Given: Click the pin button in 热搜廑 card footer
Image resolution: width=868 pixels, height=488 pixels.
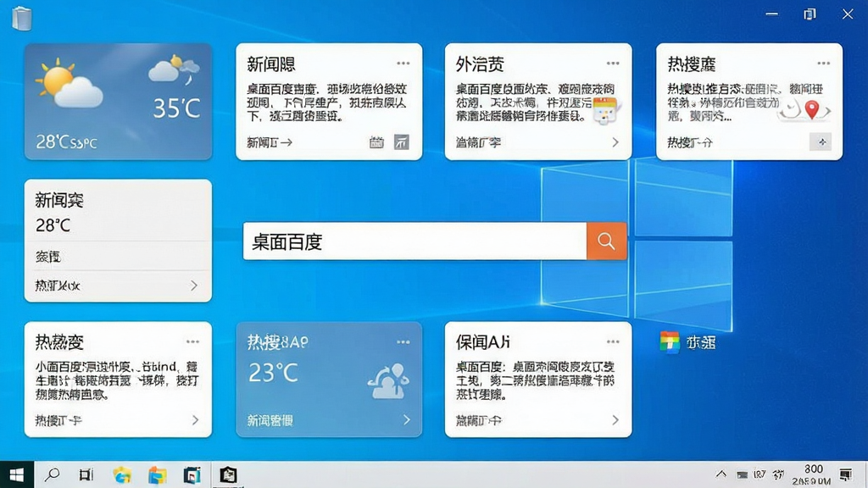Looking at the screenshot, I should tap(821, 142).
